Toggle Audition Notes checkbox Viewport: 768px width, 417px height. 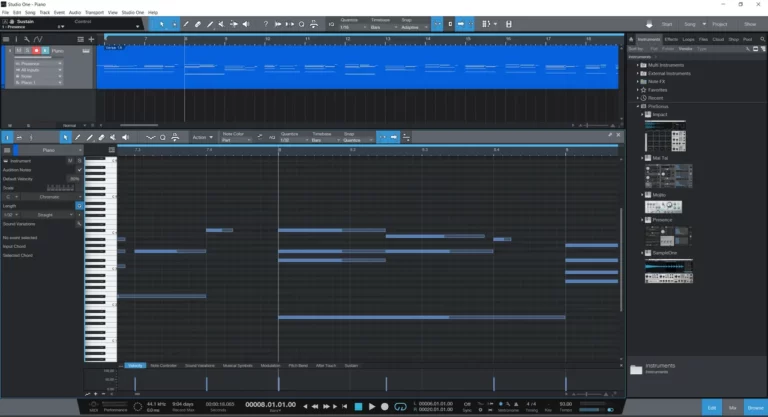tap(79, 170)
